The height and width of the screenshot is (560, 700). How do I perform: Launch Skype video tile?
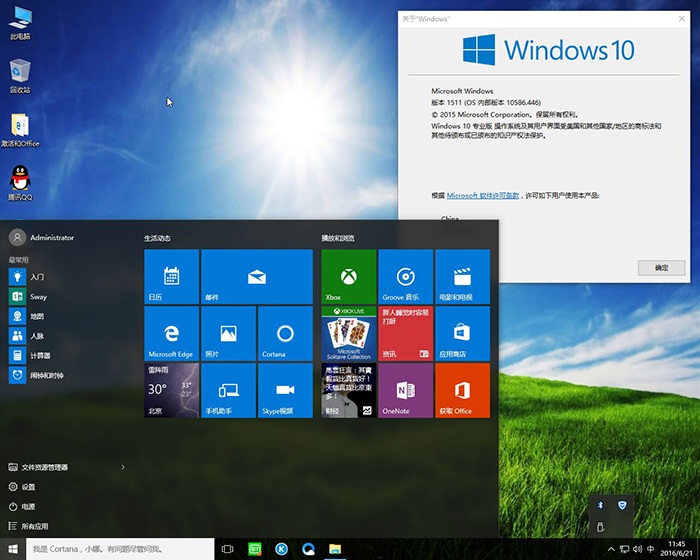click(x=284, y=390)
